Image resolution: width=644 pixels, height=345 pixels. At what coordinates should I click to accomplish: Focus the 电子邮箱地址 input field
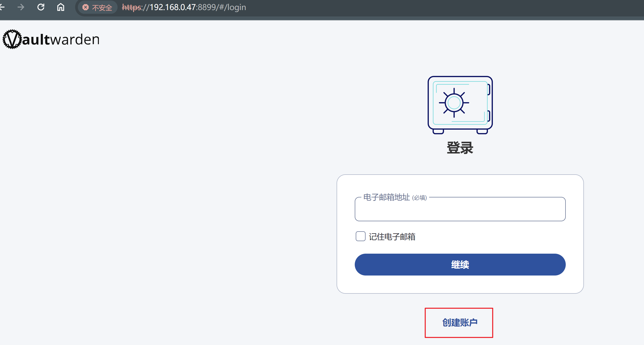click(460, 211)
